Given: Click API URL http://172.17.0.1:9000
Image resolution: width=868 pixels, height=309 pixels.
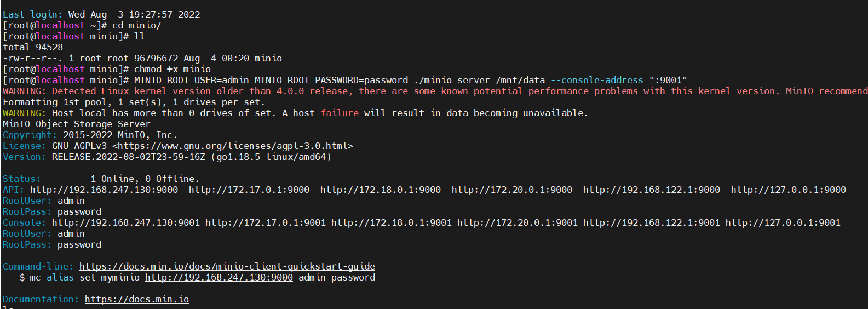Looking at the screenshot, I should point(249,190).
